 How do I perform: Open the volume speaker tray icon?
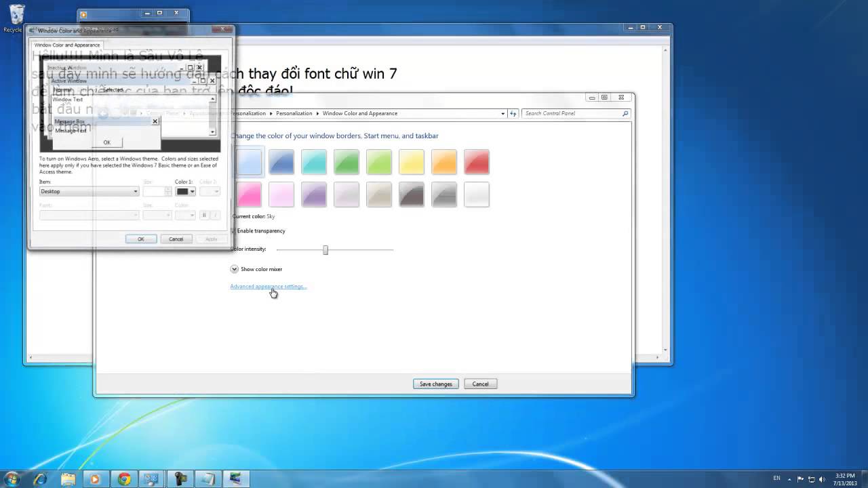tap(823, 479)
